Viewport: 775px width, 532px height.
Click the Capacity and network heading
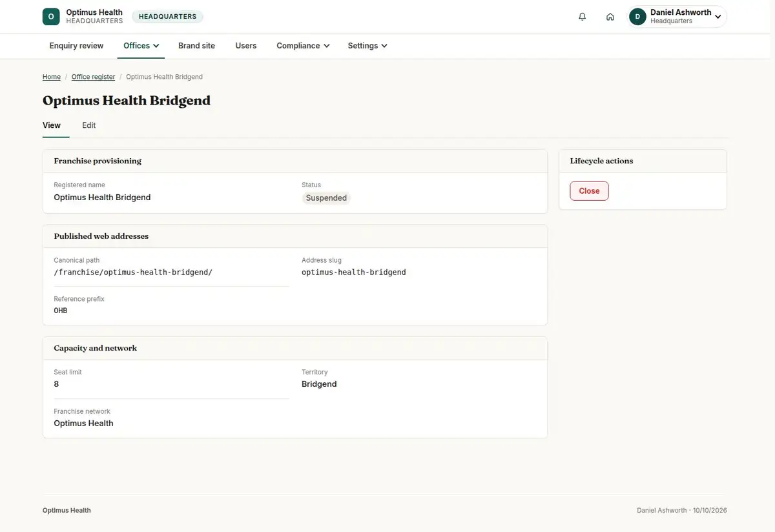[96, 348]
